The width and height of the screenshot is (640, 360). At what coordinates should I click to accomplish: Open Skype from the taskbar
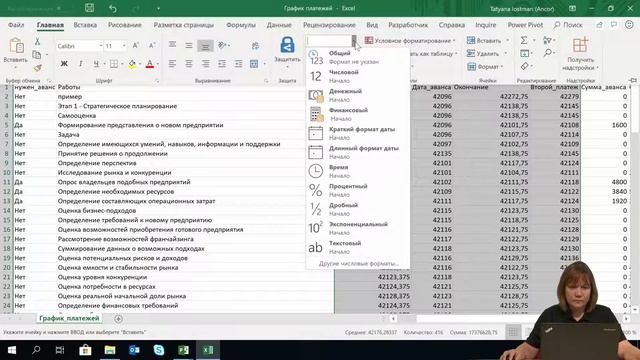pos(159,350)
